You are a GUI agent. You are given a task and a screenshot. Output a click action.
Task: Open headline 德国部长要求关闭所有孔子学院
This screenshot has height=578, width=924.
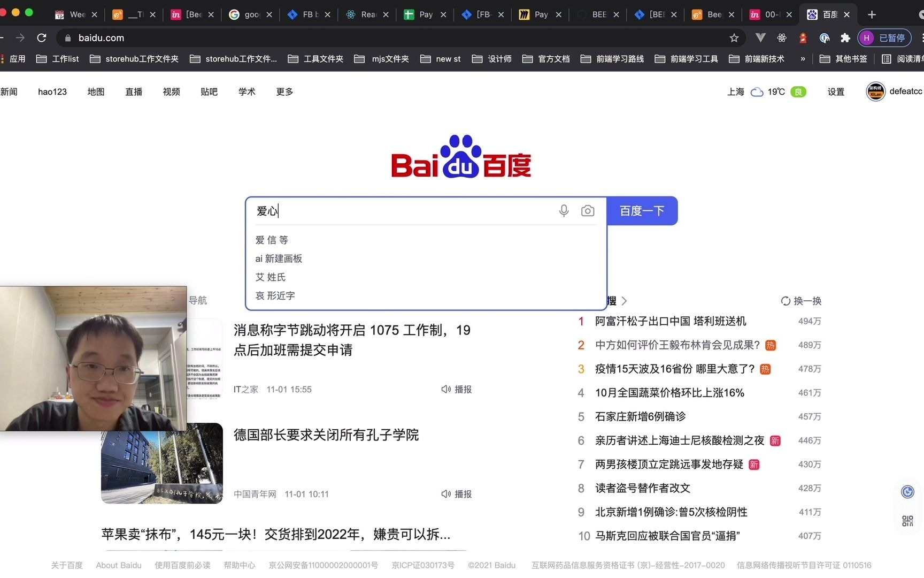click(x=326, y=435)
